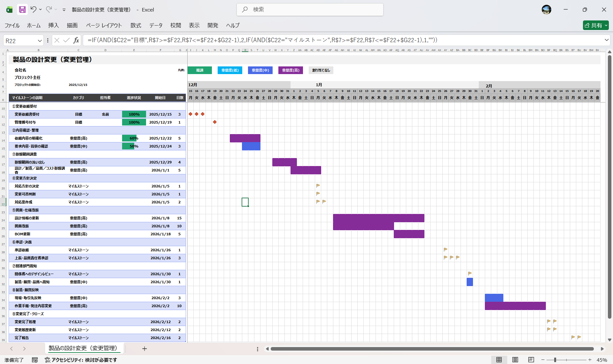The image size is (613, 364).
Task: Click the Undo arrow icon
Action: 34,10
